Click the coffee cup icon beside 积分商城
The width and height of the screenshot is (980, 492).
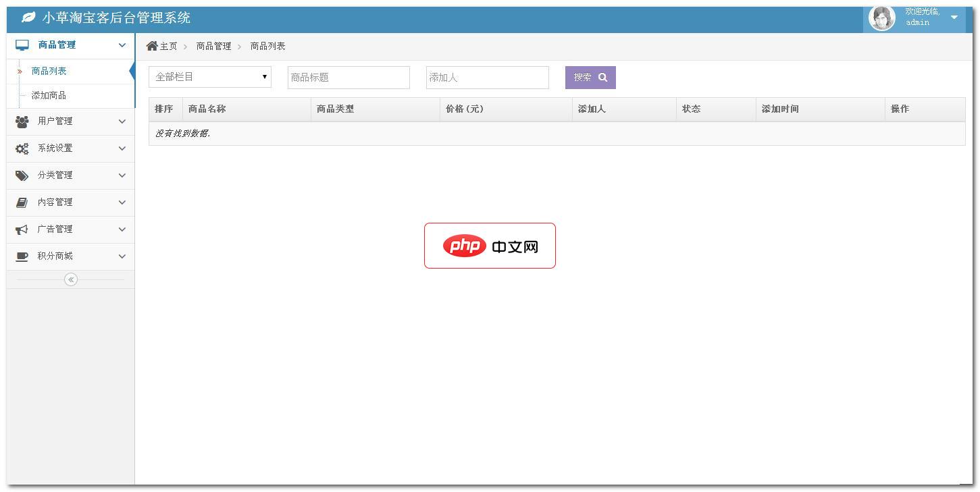pyautogui.click(x=22, y=256)
